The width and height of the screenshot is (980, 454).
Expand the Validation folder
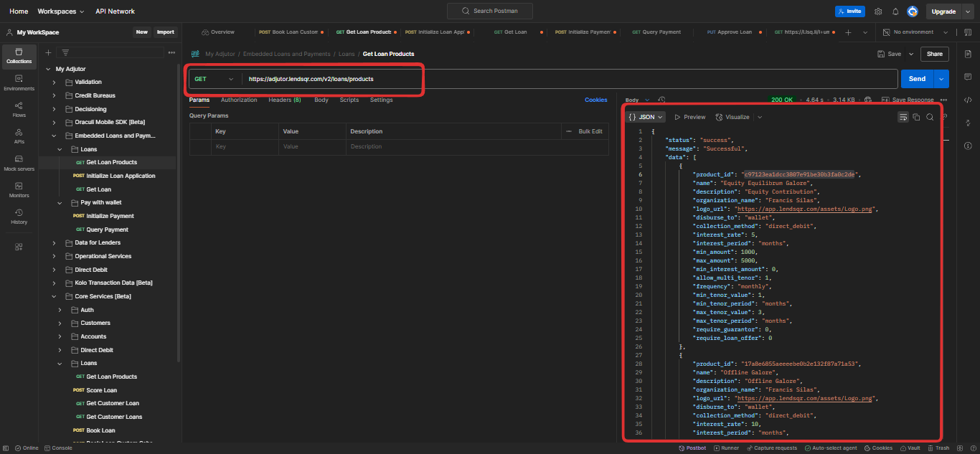54,82
